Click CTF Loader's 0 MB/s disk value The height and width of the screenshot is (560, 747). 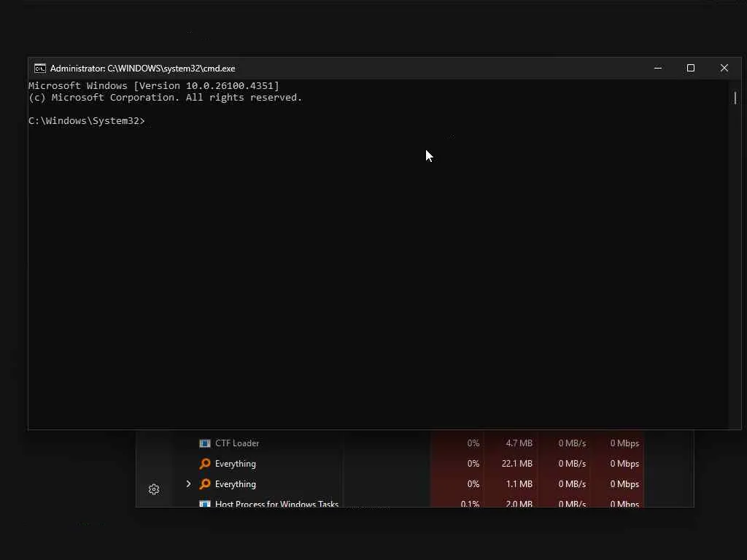(x=572, y=443)
